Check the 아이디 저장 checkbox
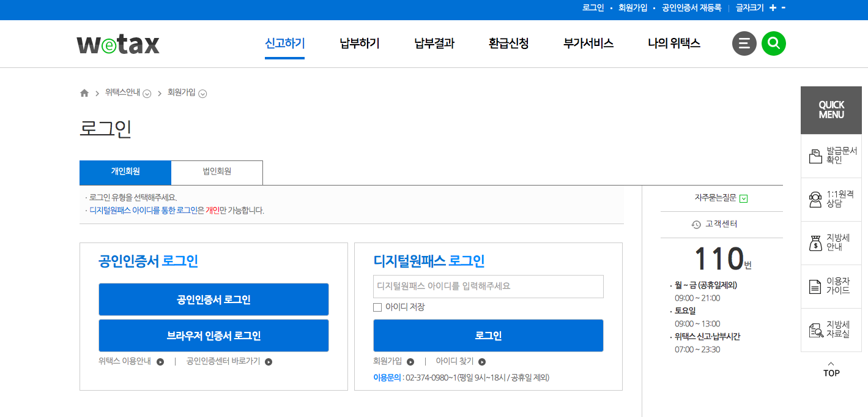The width and height of the screenshot is (868, 417). (x=377, y=307)
